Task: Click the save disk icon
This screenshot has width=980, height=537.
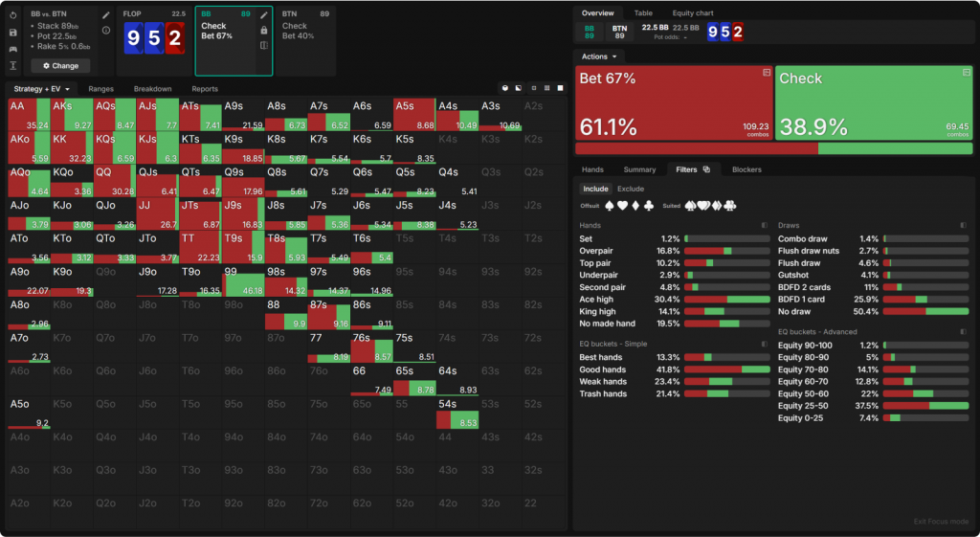Action: (13, 32)
